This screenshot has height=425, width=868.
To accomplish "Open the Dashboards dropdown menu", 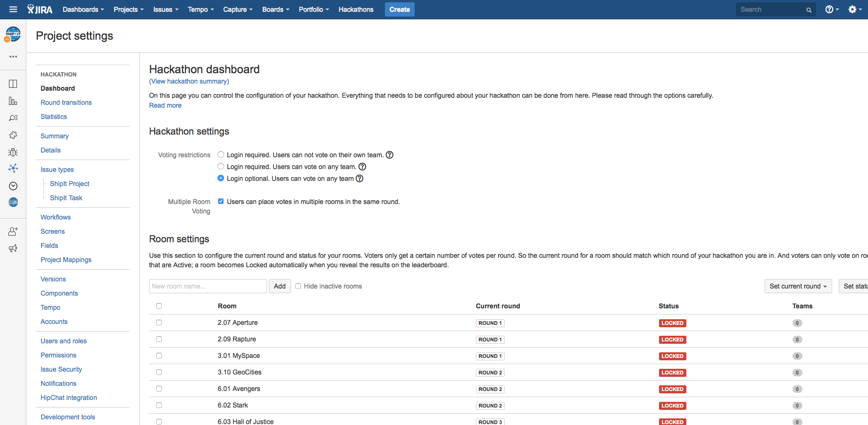I will (83, 9).
